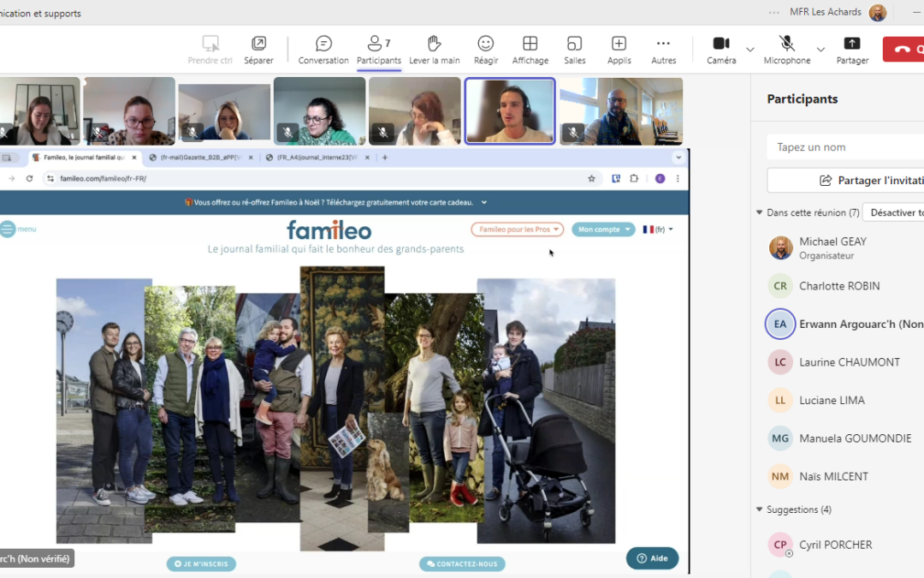Collapse the Suggestions section
This screenshot has width=924, height=578.
pyautogui.click(x=759, y=509)
